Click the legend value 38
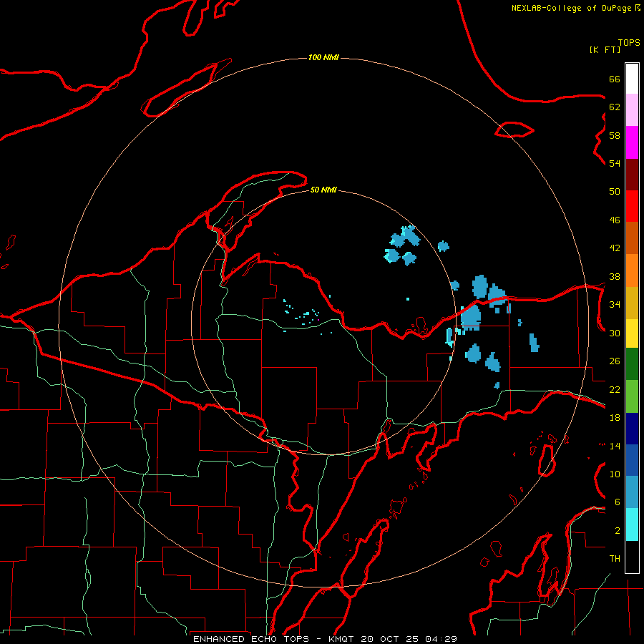 click(615, 276)
